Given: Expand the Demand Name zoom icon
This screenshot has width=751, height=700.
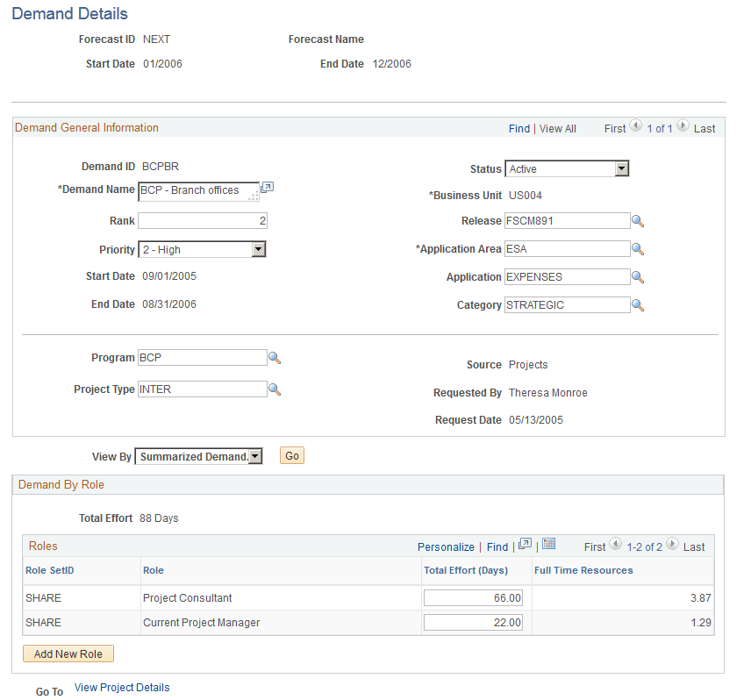Looking at the screenshot, I should [267, 187].
